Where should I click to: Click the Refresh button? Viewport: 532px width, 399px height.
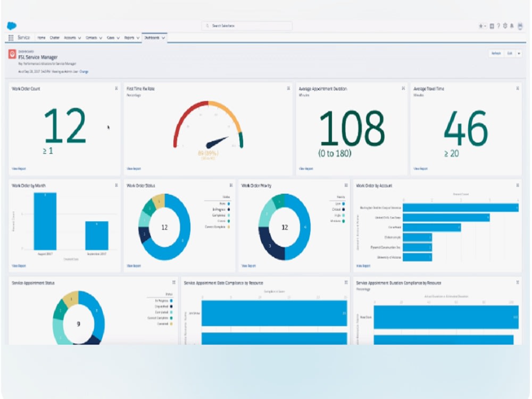tap(496, 54)
